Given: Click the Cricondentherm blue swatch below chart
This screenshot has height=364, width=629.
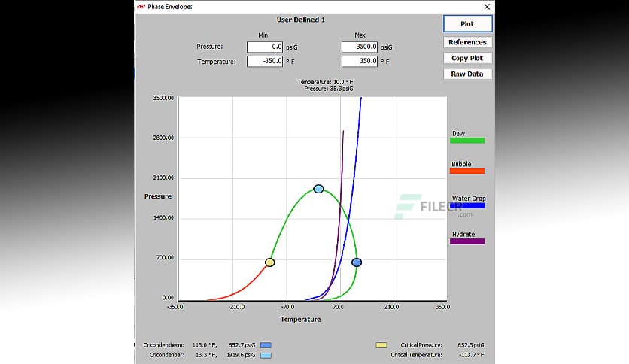Looking at the screenshot, I should 266,345.
